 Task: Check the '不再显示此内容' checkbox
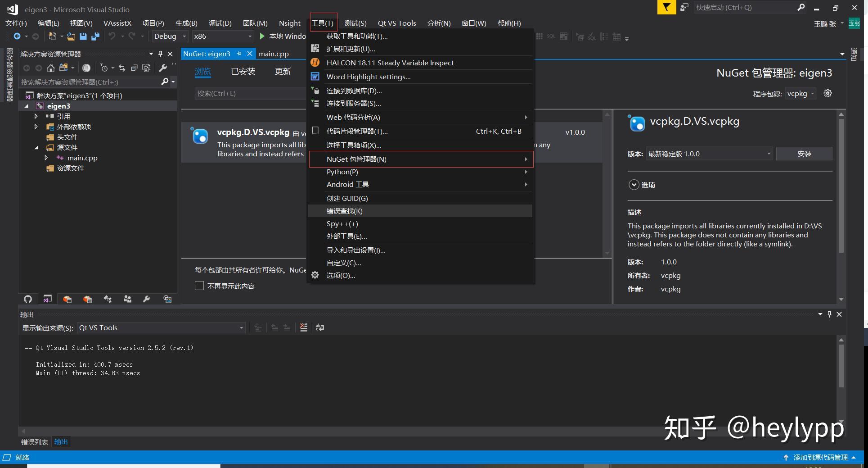(199, 286)
